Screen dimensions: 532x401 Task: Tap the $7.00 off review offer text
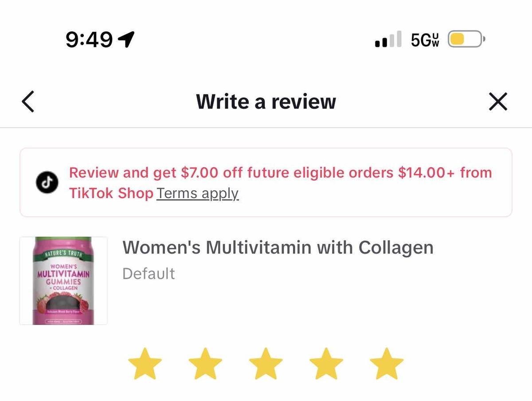coord(280,172)
